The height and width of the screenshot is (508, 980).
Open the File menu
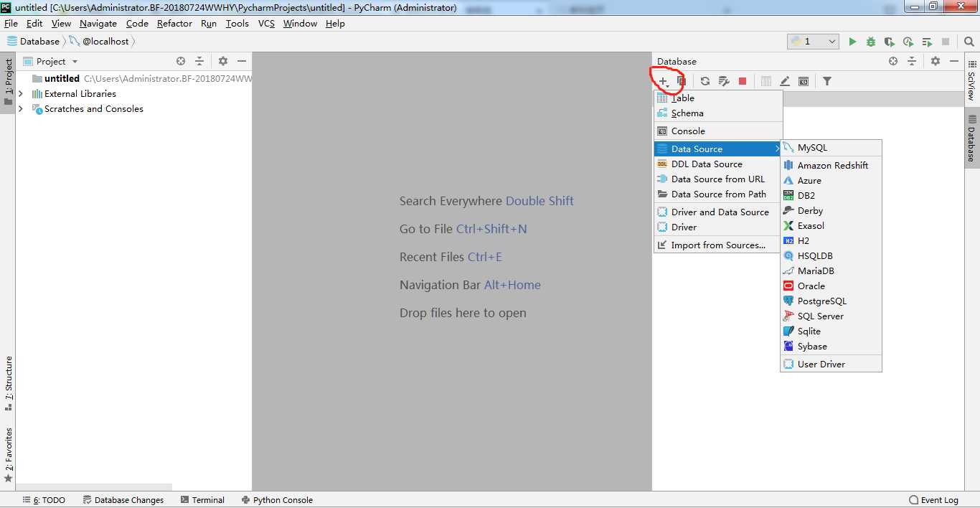(x=11, y=23)
